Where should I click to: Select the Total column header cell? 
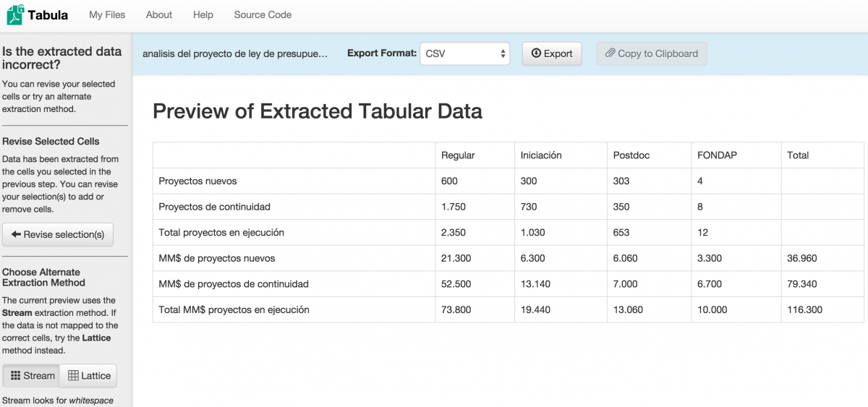798,155
